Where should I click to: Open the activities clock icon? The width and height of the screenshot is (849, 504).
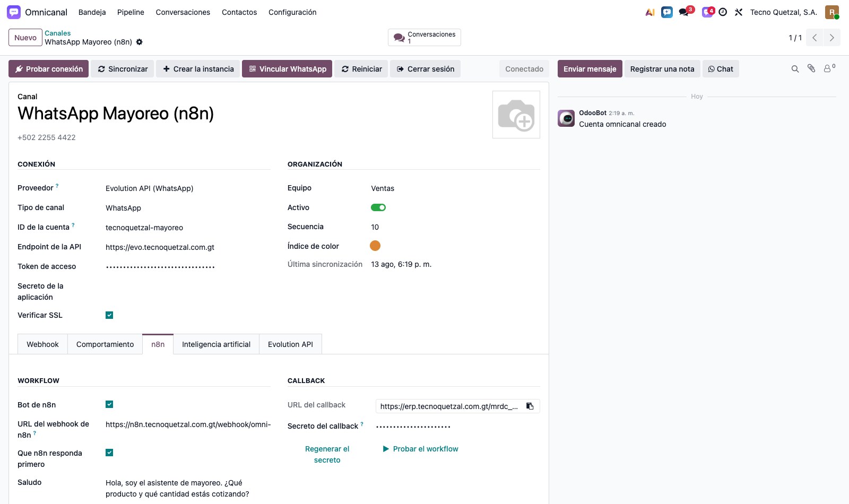coord(723,12)
